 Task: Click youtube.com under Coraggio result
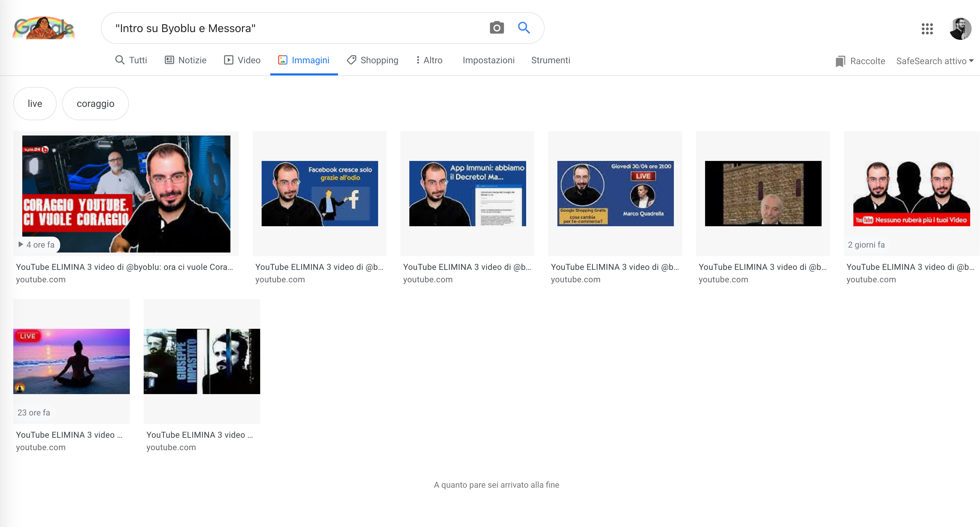tap(41, 279)
